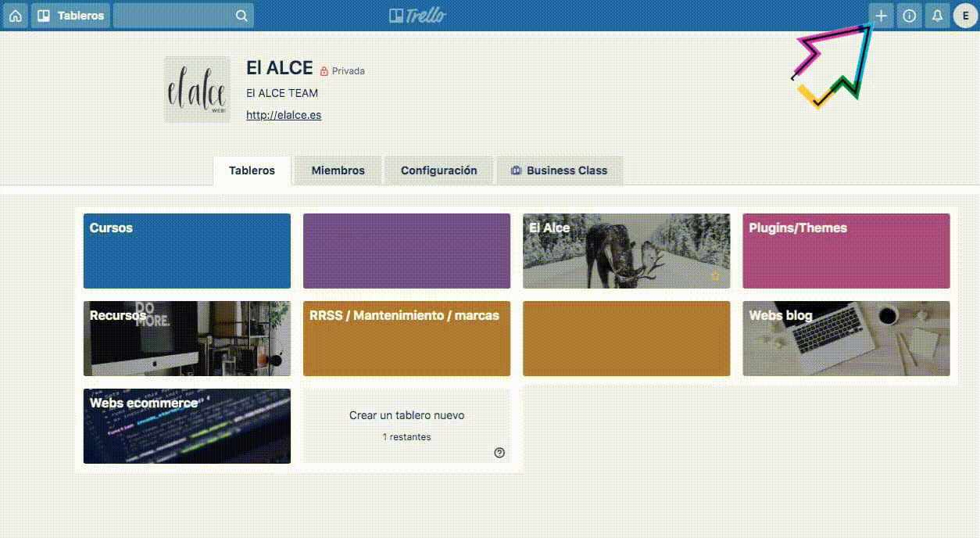
Task: Open the Recursos board
Action: coord(187,339)
